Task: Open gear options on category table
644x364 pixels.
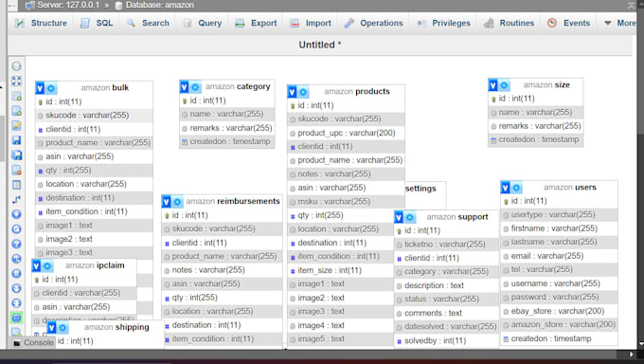Action: pos(195,87)
